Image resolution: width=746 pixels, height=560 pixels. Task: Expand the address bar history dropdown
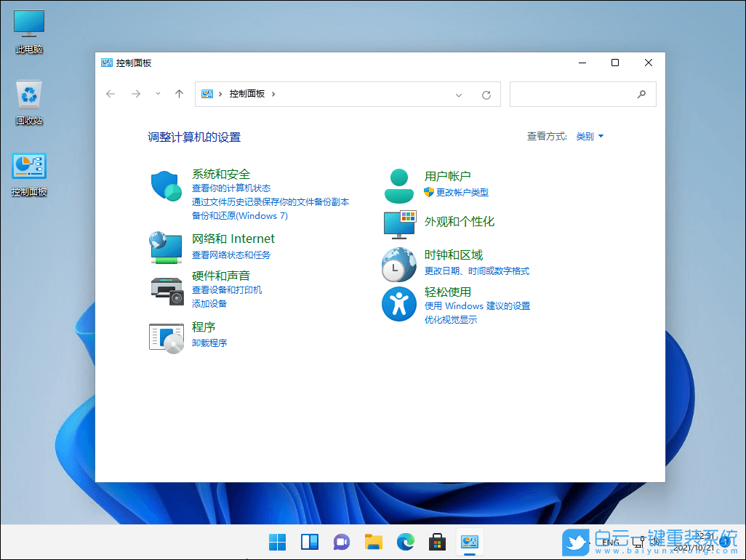(x=458, y=94)
